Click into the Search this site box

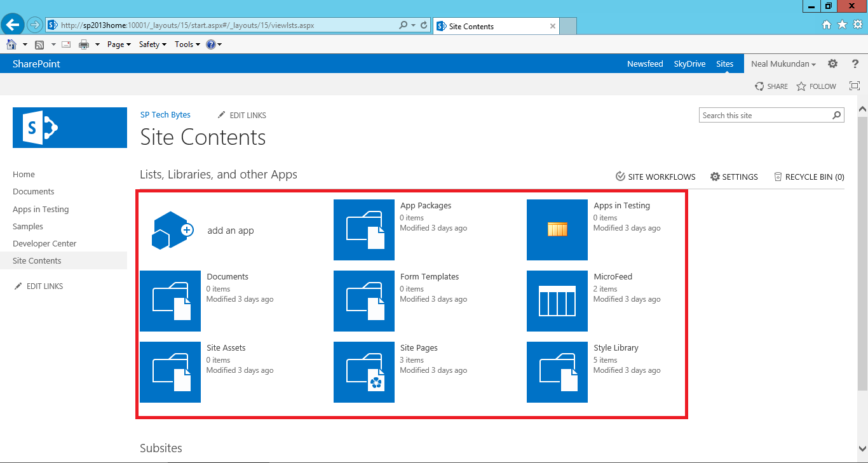pyautogui.click(x=765, y=115)
